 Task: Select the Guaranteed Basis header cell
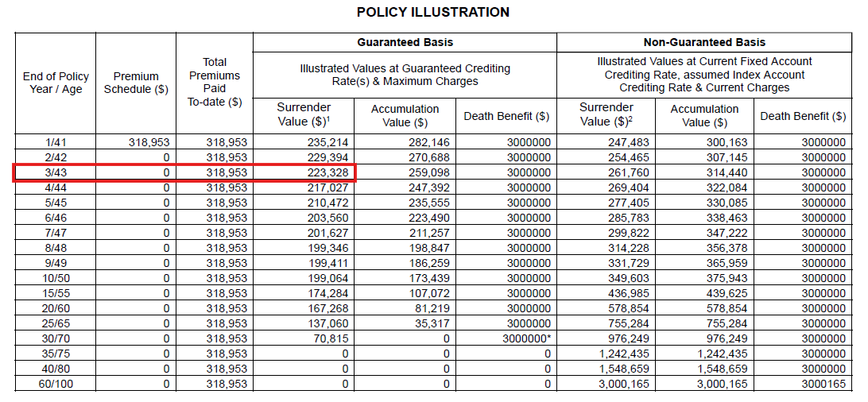[405, 42]
